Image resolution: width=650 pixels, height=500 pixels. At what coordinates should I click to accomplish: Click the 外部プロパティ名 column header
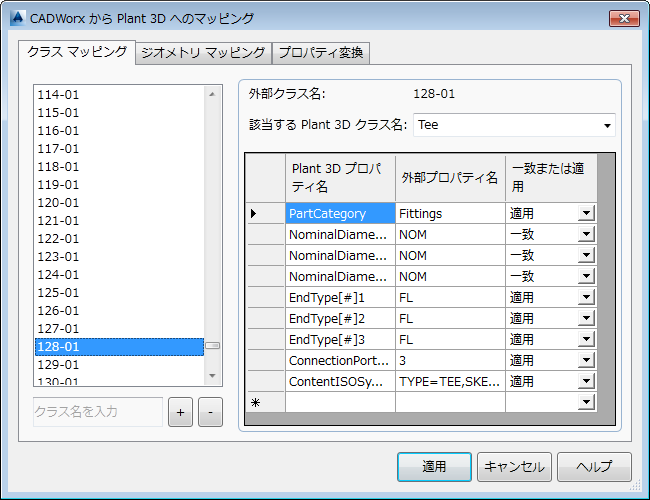click(450, 178)
